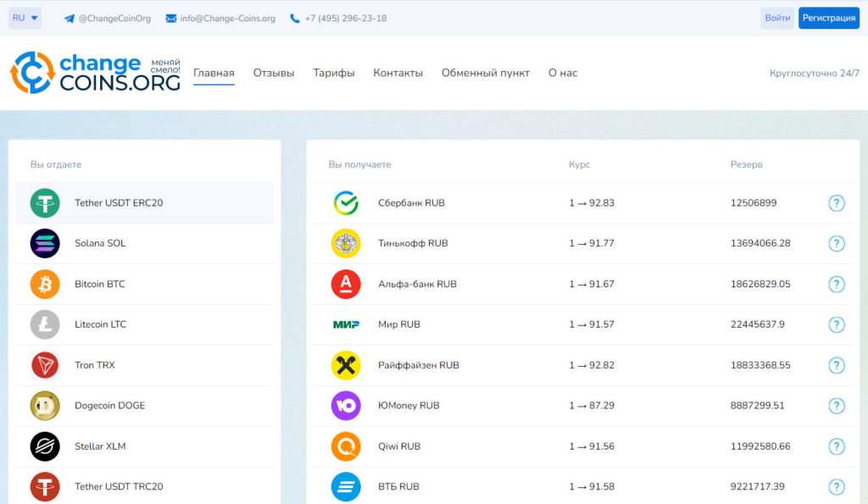868x504 pixels.
Task: Click the 'Litecoin LTC' label
Action: pyautogui.click(x=101, y=324)
